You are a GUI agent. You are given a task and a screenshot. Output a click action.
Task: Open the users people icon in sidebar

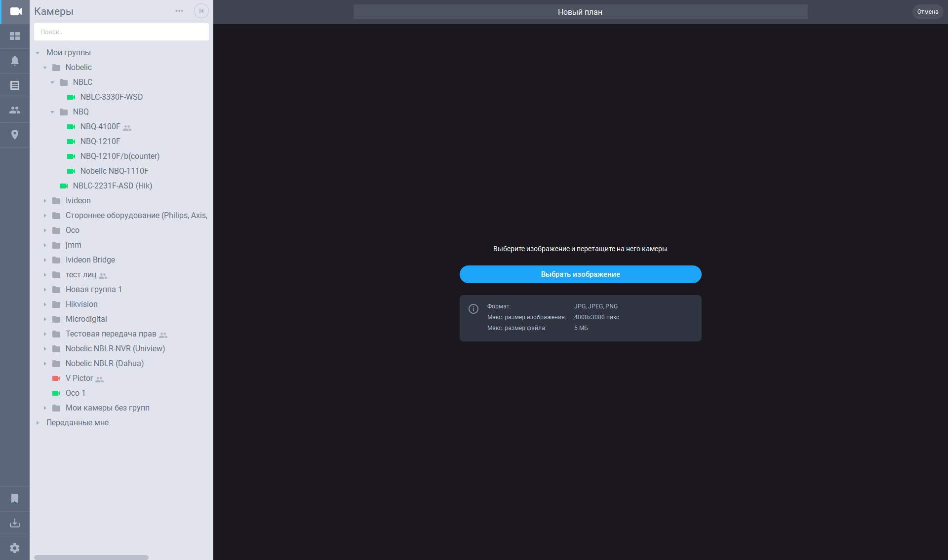pos(15,110)
